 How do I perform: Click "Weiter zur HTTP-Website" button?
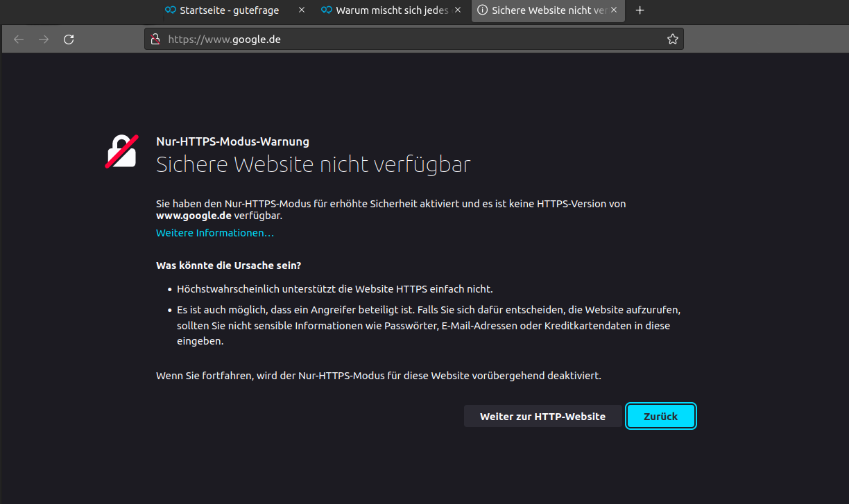(543, 416)
